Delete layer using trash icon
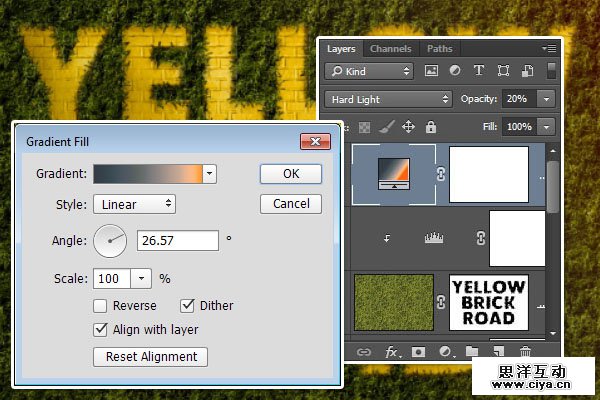This screenshot has width=600, height=400. (x=525, y=352)
